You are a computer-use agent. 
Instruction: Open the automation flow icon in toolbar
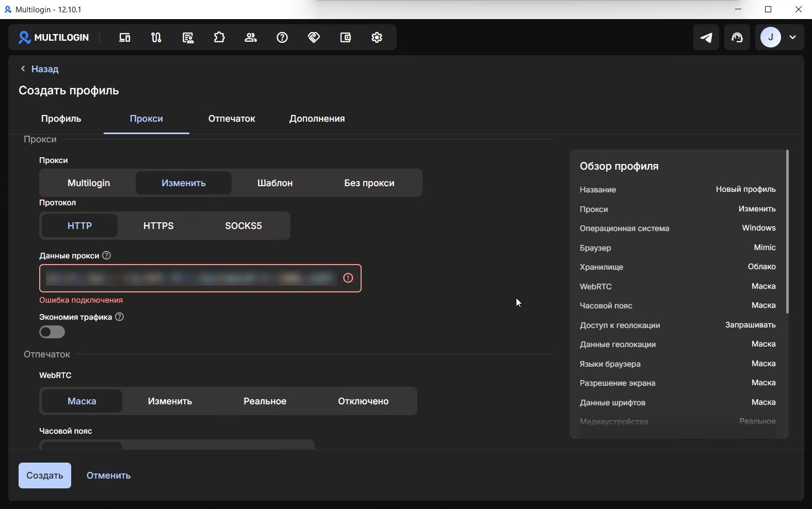click(156, 37)
